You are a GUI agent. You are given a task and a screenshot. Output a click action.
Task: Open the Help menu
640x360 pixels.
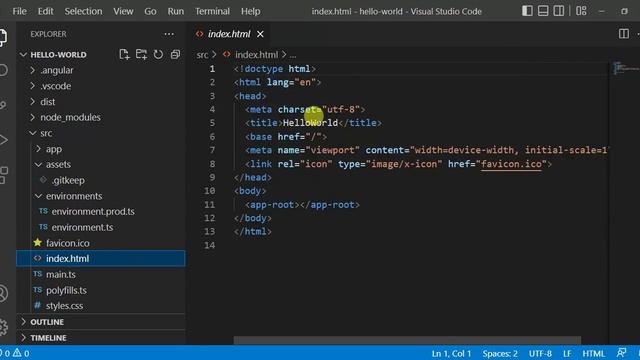pyautogui.click(x=250, y=11)
